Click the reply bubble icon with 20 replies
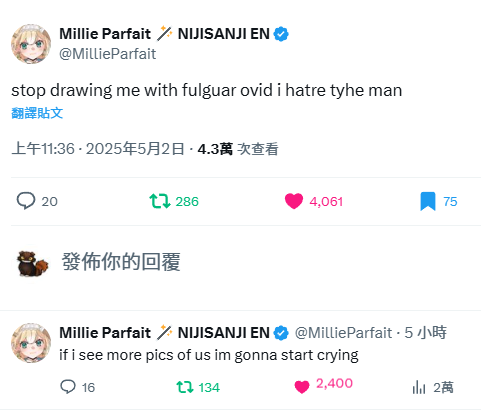Screen dimensions: 481x414 [x=26, y=201]
